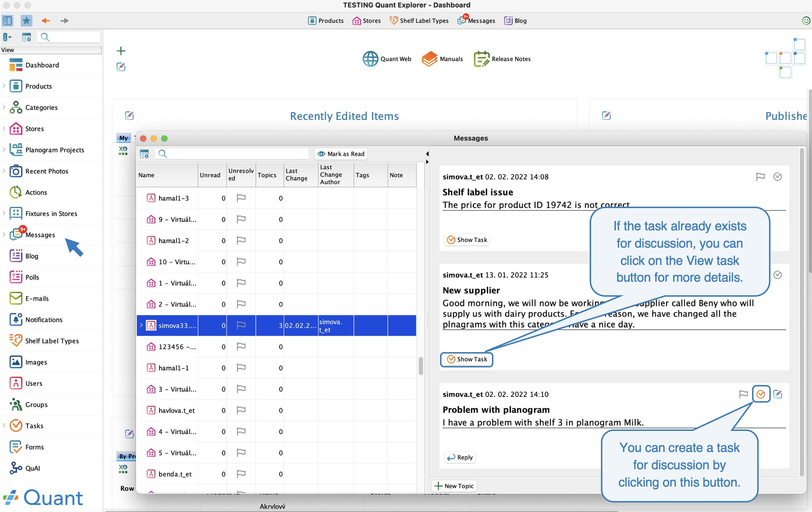Toggle the sidebar panel icon in toolbar

tap(7, 20)
